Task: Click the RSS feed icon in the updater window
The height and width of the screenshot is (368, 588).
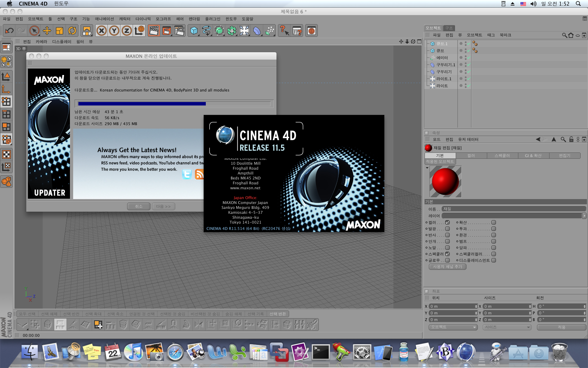Action: (x=199, y=174)
